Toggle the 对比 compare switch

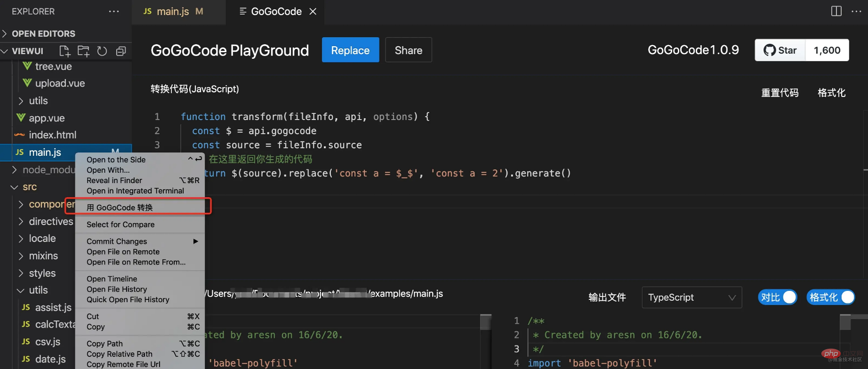coord(778,297)
